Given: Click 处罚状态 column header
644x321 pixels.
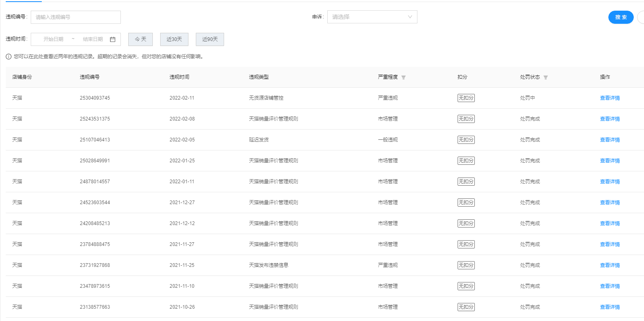Looking at the screenshot, I should 530,77.
